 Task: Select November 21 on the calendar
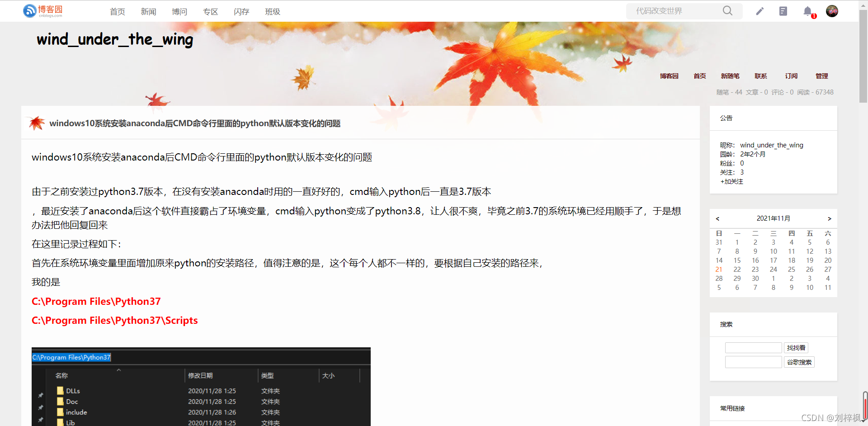coord(719,269)
